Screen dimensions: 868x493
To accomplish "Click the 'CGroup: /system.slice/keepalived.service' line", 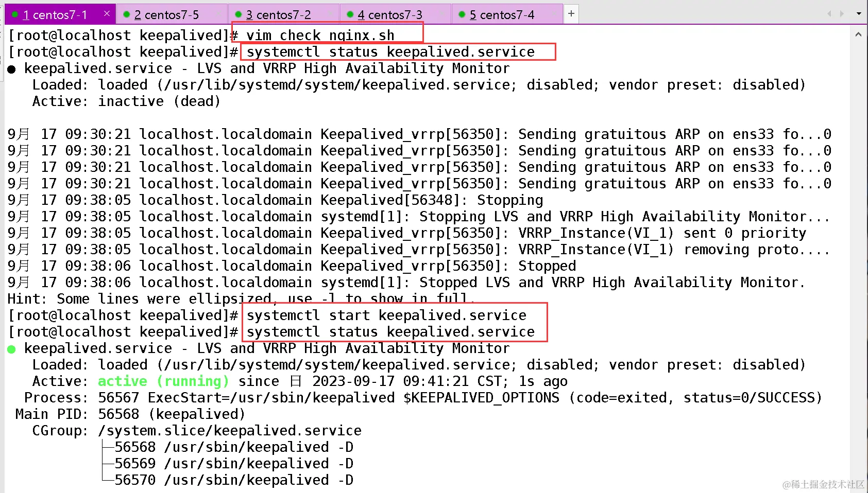I will coord(197,431).
